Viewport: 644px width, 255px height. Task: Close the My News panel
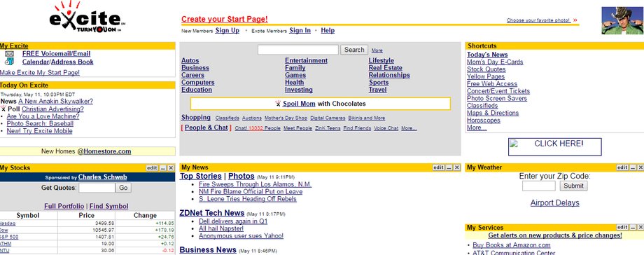pyautogui.click(x=456, y=167)
